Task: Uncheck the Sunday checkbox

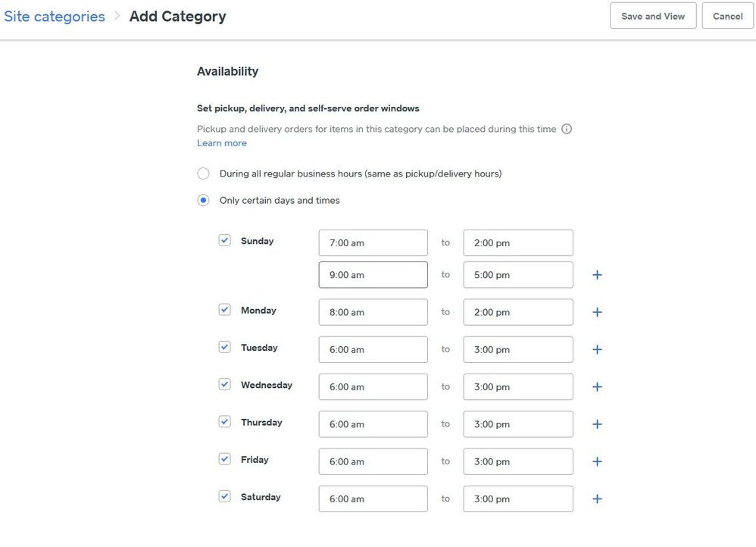Action: 225,240
